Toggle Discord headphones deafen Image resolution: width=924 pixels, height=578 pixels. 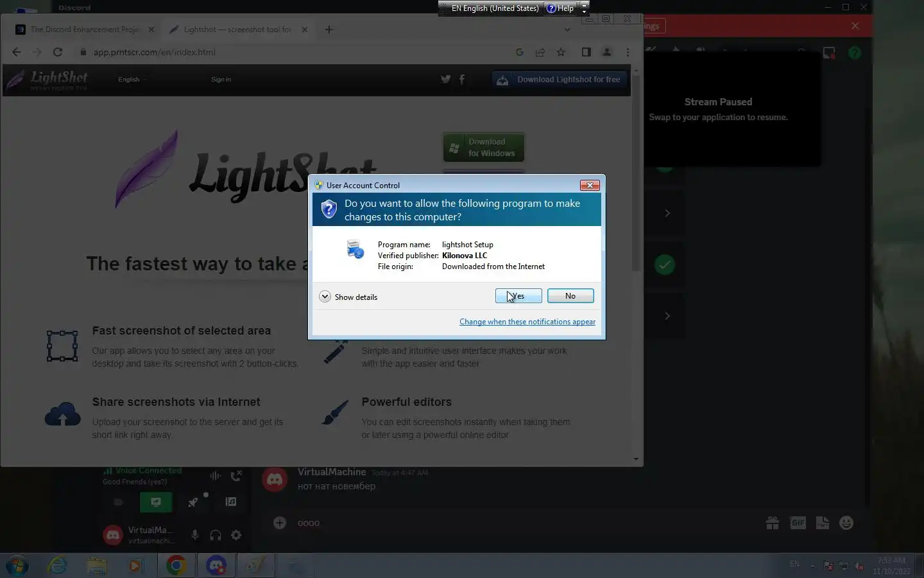(x=216, y=535)
